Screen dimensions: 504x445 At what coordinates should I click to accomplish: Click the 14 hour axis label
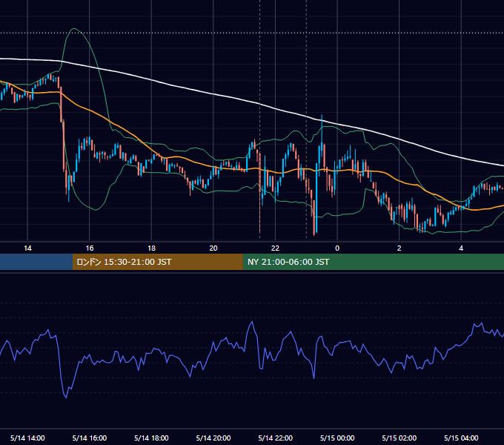coord(27,248)
